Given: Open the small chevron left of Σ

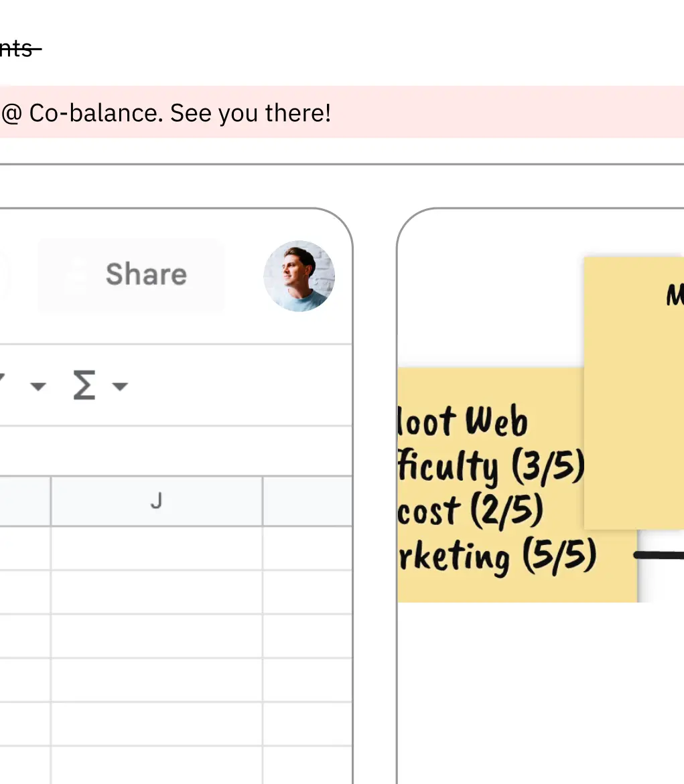Looking at the screenshot, I should tap(38, 387).
